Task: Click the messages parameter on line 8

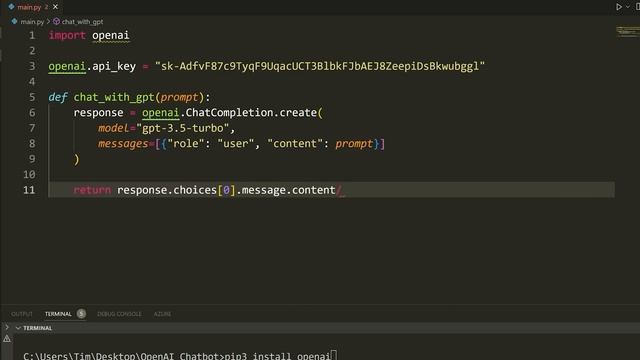Action: click(x=123, y=144)
